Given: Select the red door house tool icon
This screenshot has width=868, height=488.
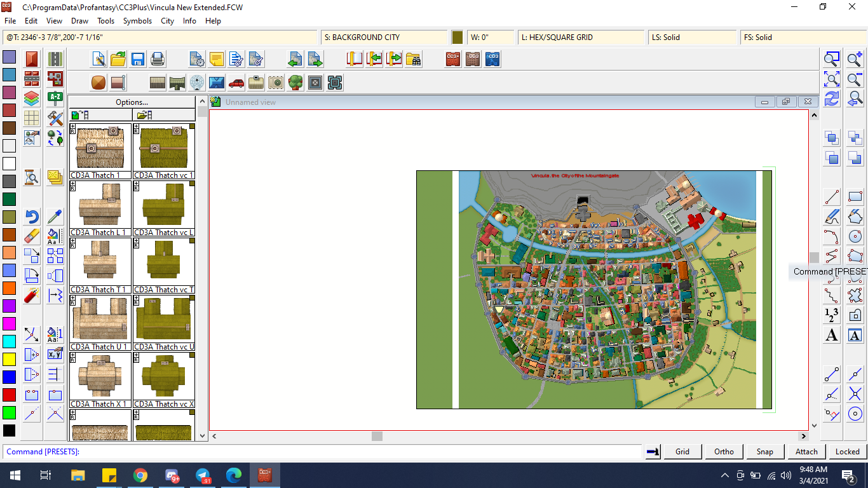Looking at the screenshot, I should [32, 59].
